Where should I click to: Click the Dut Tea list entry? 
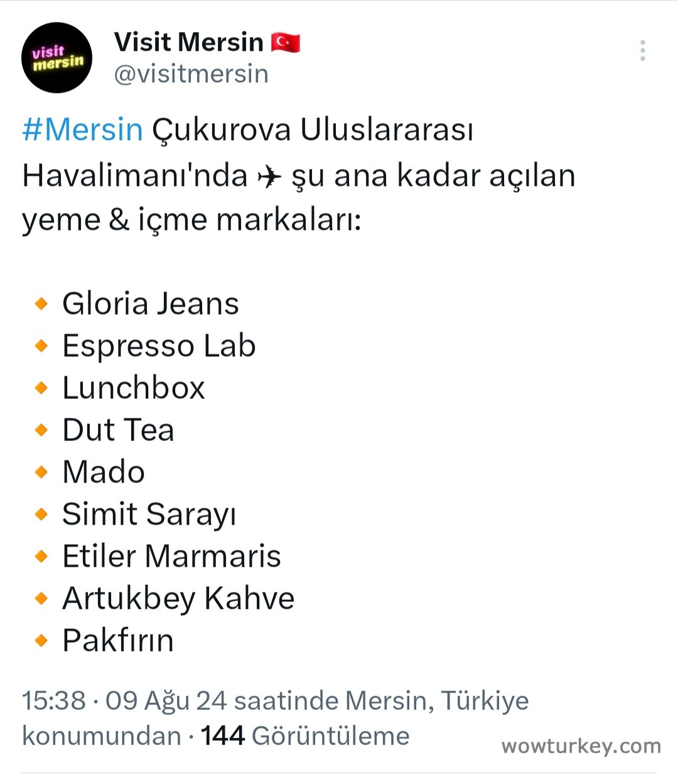coord(118,430)
